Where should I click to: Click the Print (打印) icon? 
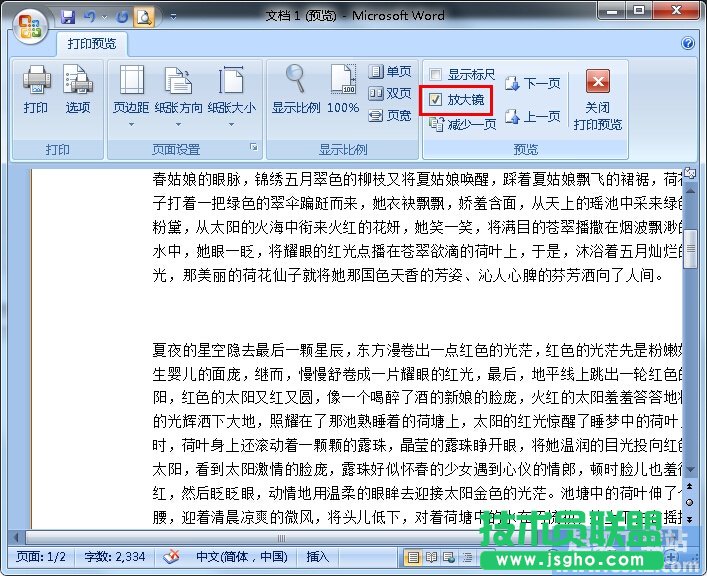point(36,89)
